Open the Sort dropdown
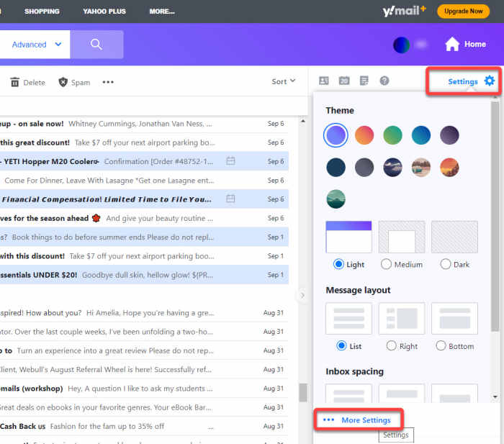Viewport: 504px width, 444px height. click(x=283, y=81)
